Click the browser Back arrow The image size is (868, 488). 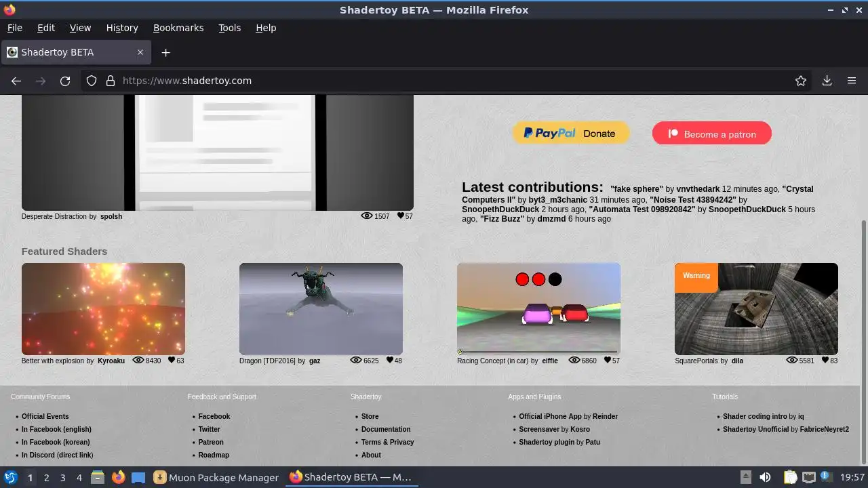point(16,81)
